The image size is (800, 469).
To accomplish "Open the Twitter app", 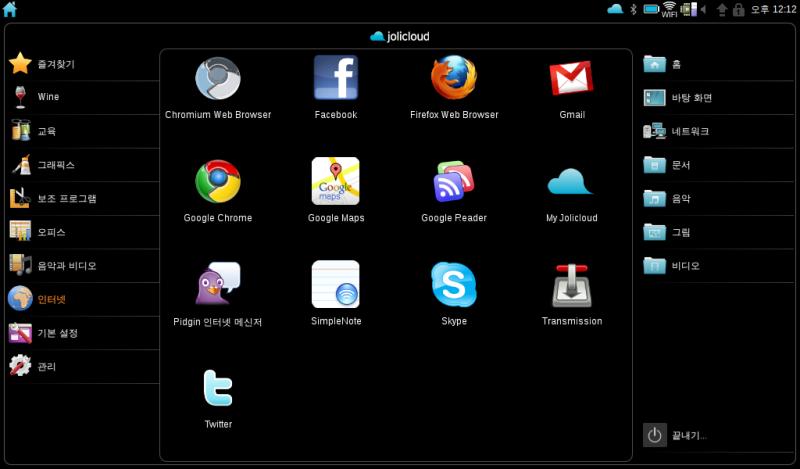I will tap(218, 388).
